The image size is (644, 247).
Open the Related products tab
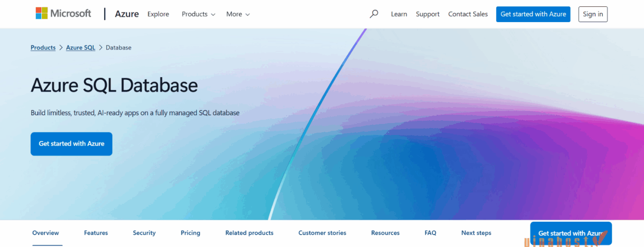click(249, 233)
